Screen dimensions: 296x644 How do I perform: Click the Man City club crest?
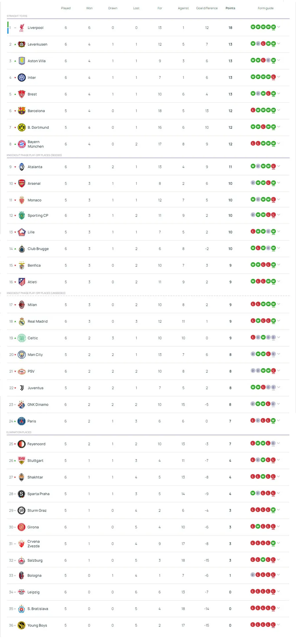pos(22,355)
